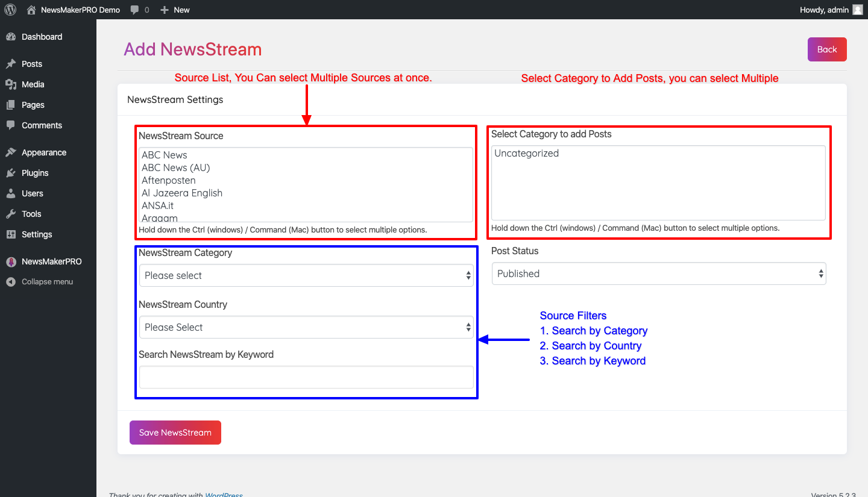868x497 pixels.
Task: Open the Post Status dropdown
Action: [659, 274]
